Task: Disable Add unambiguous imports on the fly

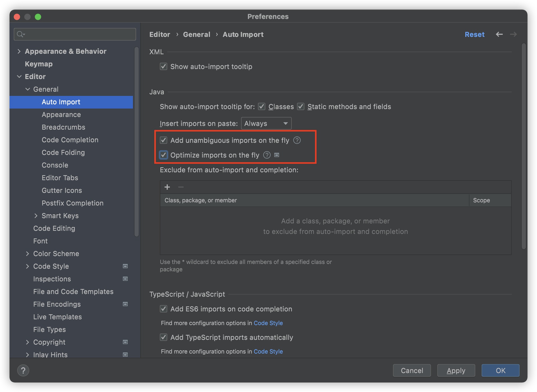Action: pos(164,140)
